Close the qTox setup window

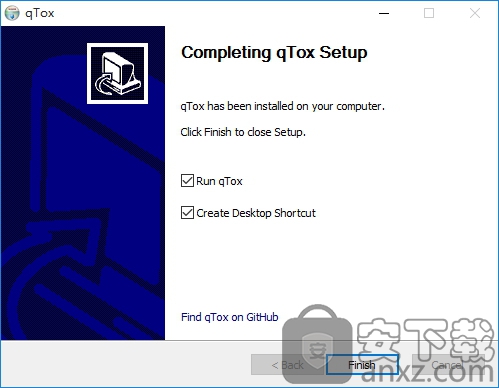click(x=475, y=13)
